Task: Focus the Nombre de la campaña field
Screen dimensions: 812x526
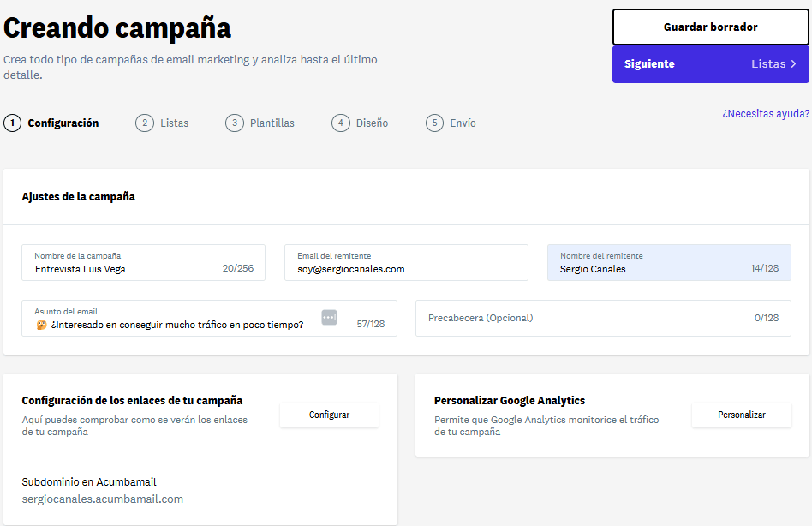Action: (143, 262)
